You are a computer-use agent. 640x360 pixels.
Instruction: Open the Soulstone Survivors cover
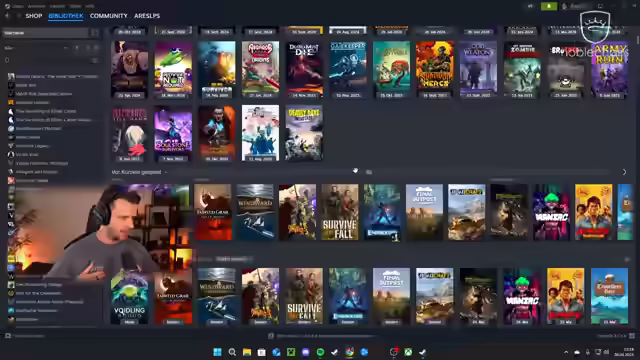pos(173,133)
